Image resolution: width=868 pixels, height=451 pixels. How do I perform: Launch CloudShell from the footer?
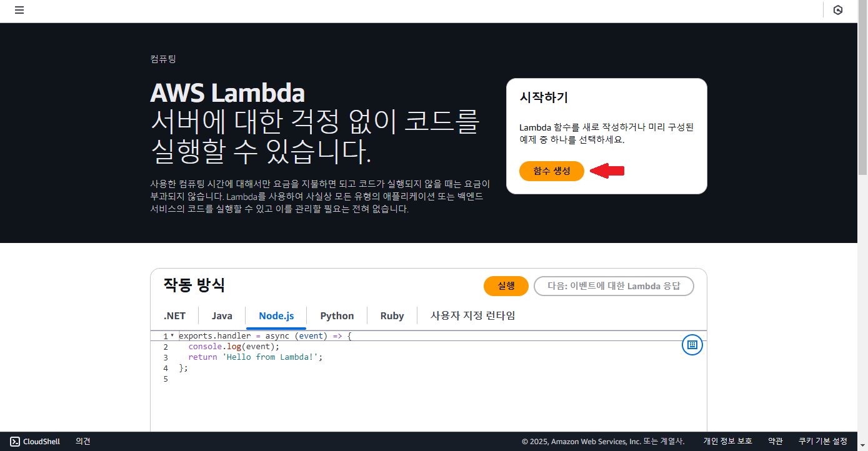tap(35, 441)
